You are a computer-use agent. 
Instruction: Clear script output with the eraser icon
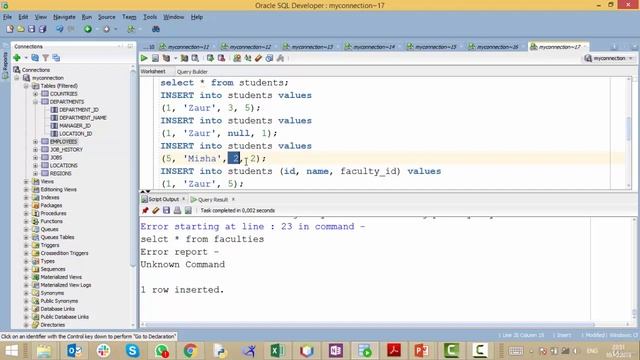pyautogui.click(x=156, y=211)
